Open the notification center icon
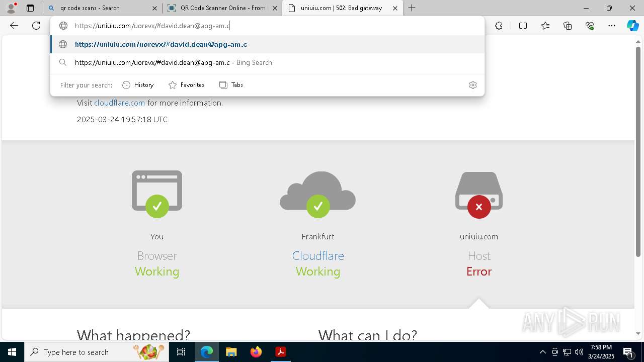 (628, 352)
